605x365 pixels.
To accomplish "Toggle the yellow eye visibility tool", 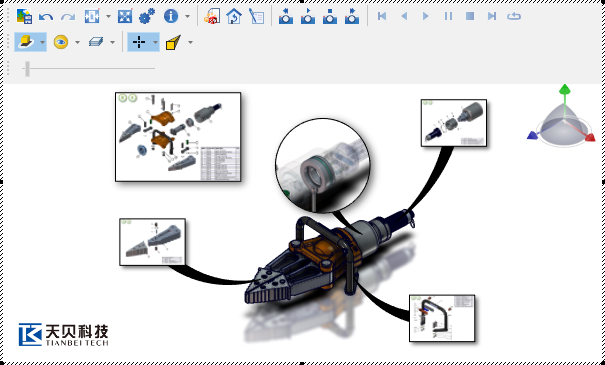I will coord(61,42).
